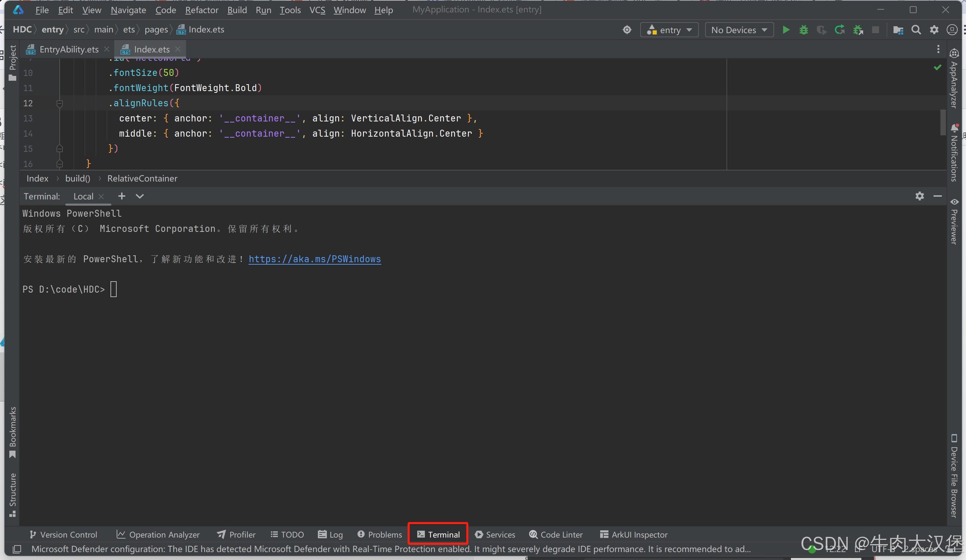Viewport: 966px width, 560px height.
Task: Close the Index.ets tab
Action: (x=177, y=49)
